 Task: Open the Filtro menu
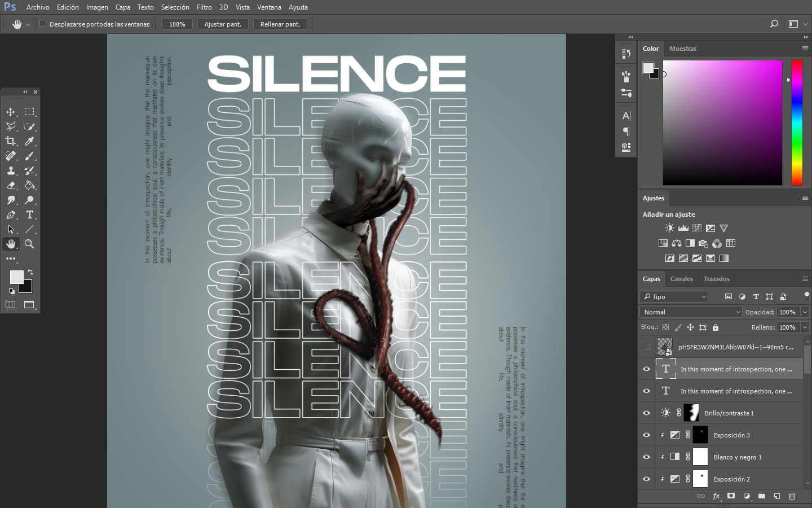[x=204, y=7]
